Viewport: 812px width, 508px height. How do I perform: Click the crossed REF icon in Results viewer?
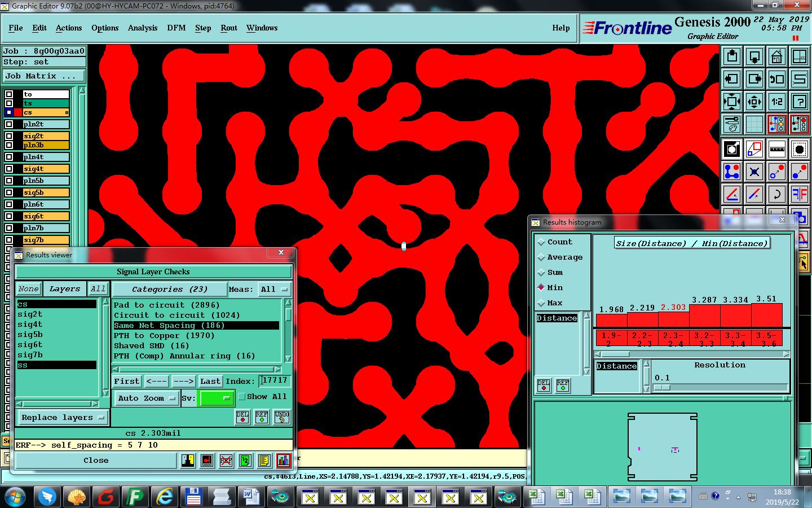tap(226, 461)
